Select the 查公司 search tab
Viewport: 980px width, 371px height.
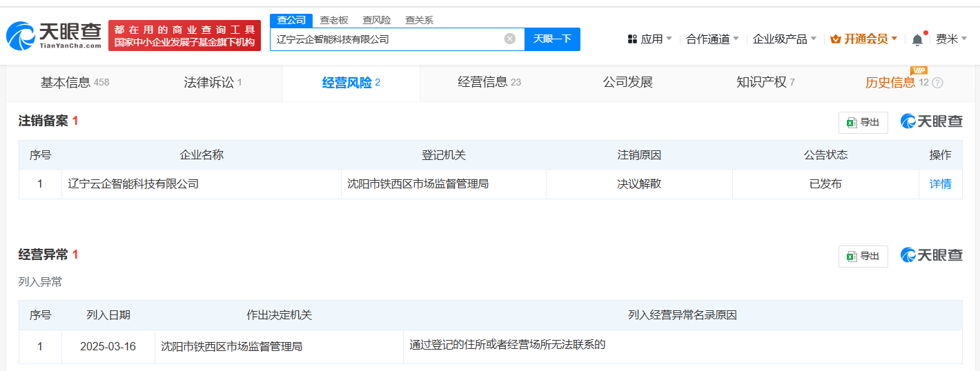click(291, 20)
